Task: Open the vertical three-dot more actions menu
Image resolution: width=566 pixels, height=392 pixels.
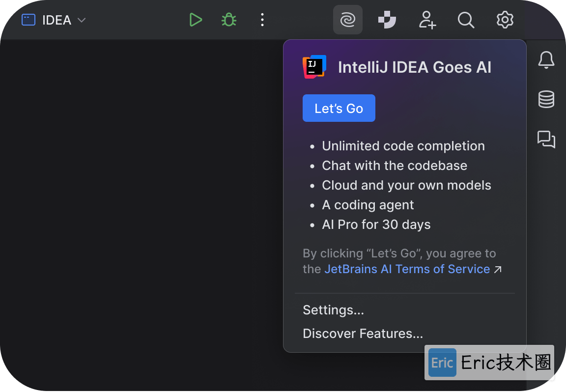Action: pyautogui.click(x=262, y=20)
